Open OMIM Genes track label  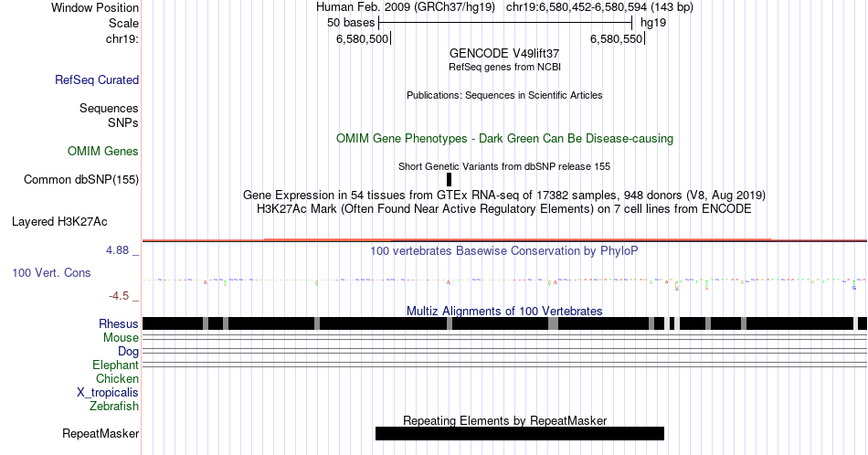[x=103, y=151]
